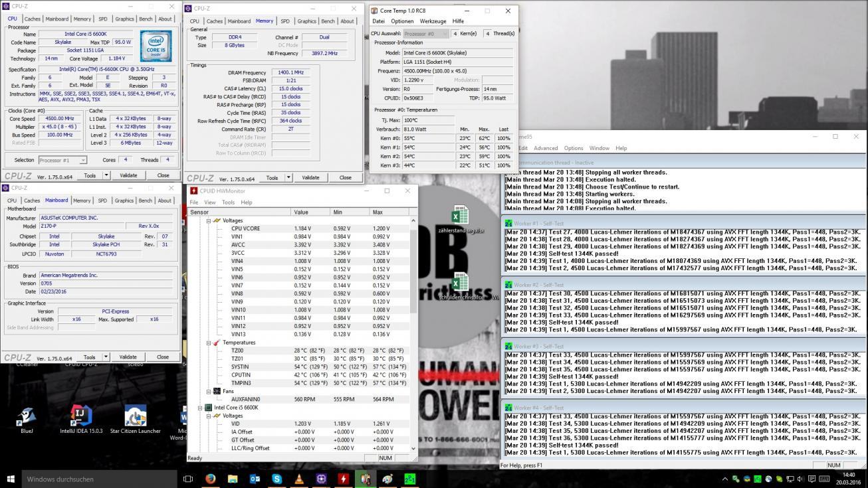This screenshot has width=868, height=488.
Task: Open the Window menu in Prime95
Action: [599, 148]
